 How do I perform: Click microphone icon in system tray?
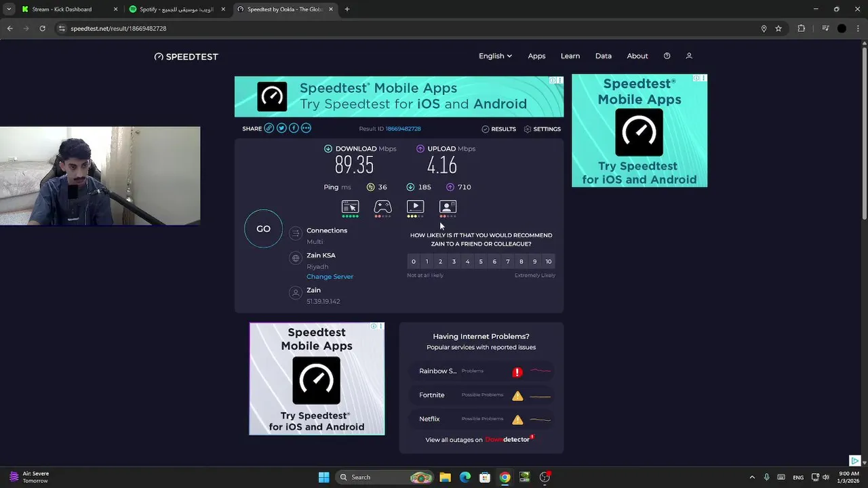click(x=766, y=477)
